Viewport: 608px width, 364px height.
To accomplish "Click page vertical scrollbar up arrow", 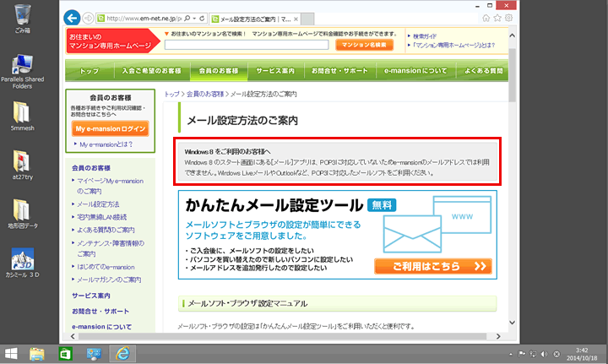I will click(x=513, y=35).
